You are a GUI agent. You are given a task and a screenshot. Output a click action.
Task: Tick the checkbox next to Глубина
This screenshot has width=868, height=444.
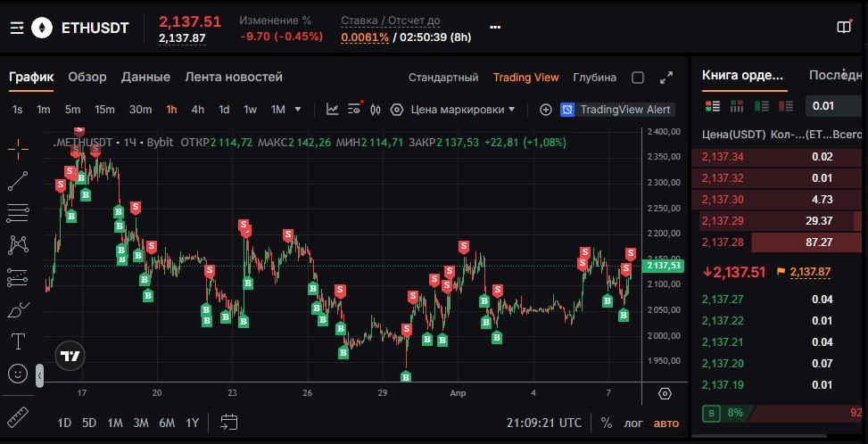pyautogui.click(x=638, y=78)
